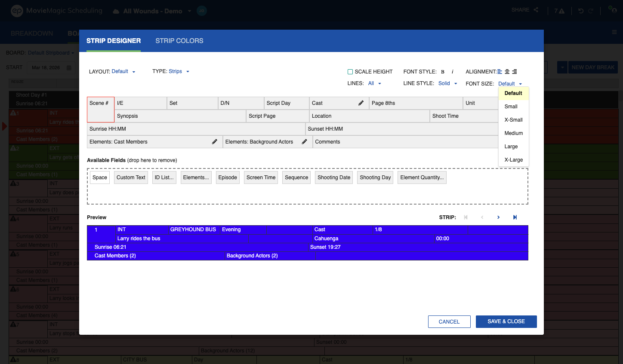Click the New Day Break button
The height and width of the screenshot is (364, 623).
(x=593, y=67)
